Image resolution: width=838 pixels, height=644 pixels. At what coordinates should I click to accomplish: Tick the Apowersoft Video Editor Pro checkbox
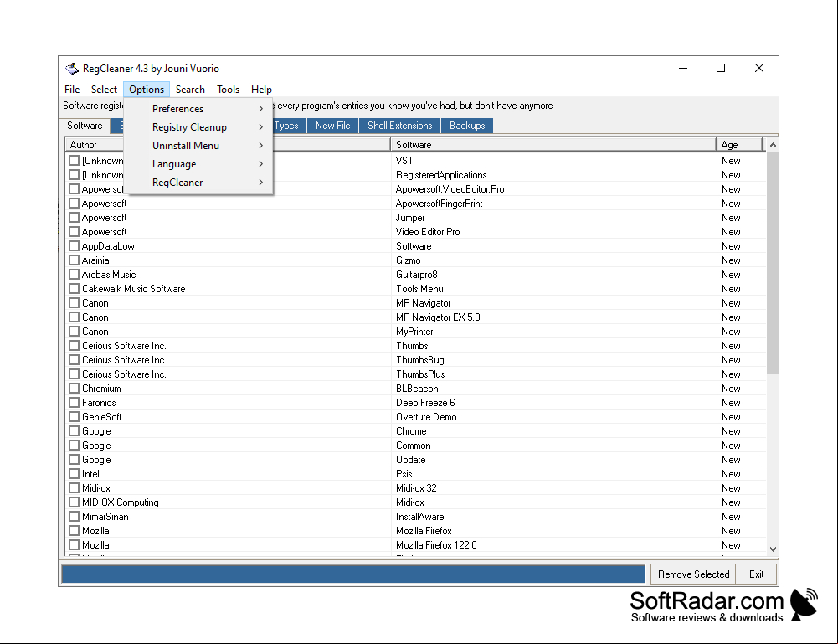point(75,232)
